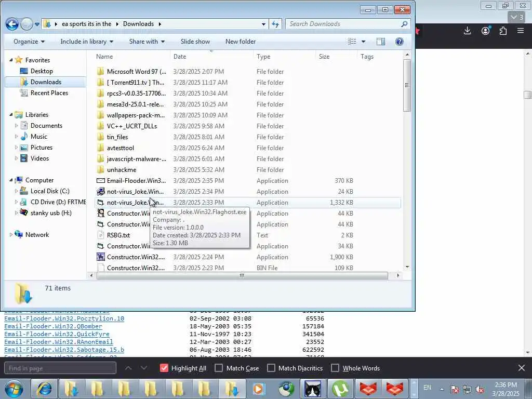The image size is (532, 399).
Task: Expand the Documents library node
Action: click(x=16, y=126)
